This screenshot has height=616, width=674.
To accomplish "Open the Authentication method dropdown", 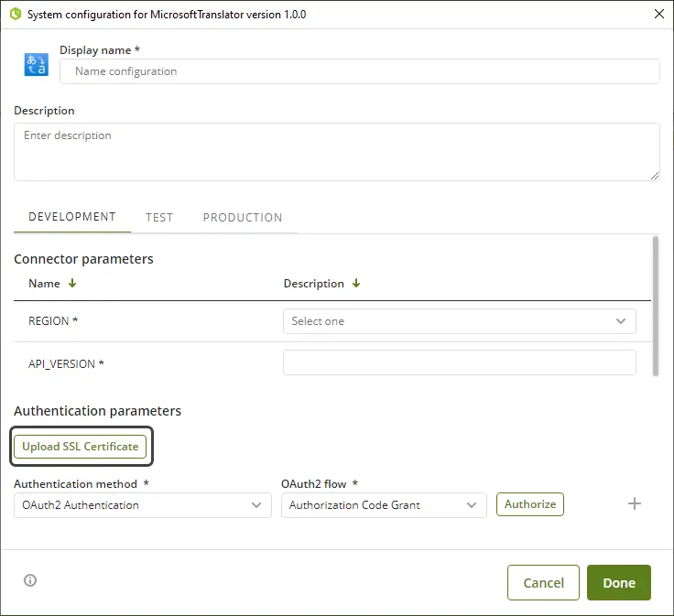I will (x=143, y=505).
